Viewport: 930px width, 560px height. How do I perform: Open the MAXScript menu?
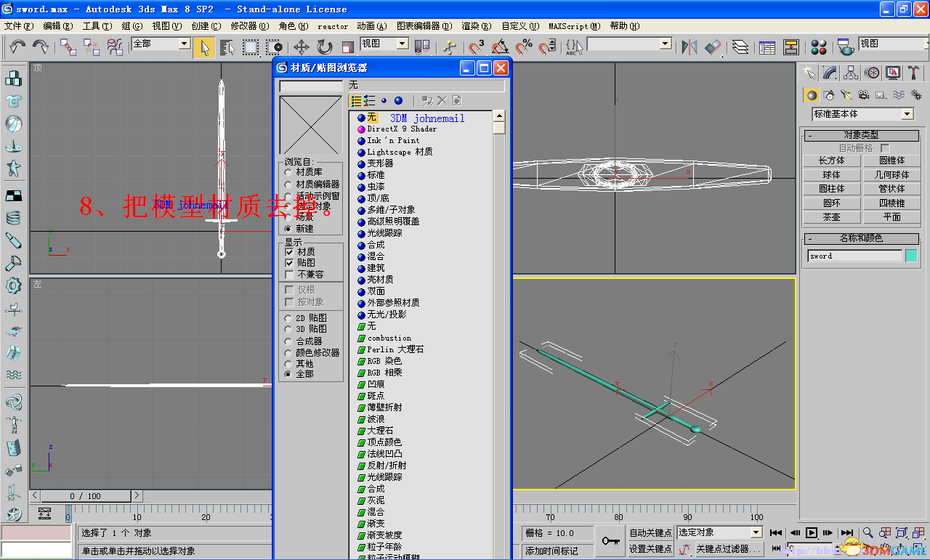tap(574, 25)
